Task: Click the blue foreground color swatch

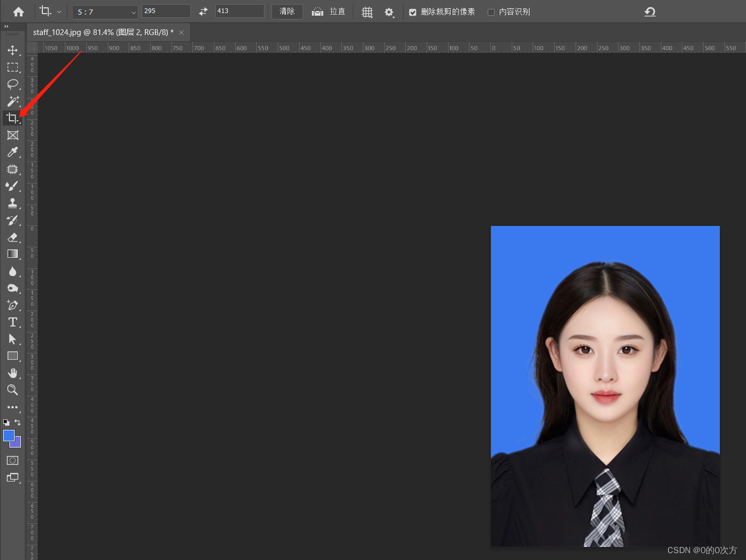Action: (8, 435)
